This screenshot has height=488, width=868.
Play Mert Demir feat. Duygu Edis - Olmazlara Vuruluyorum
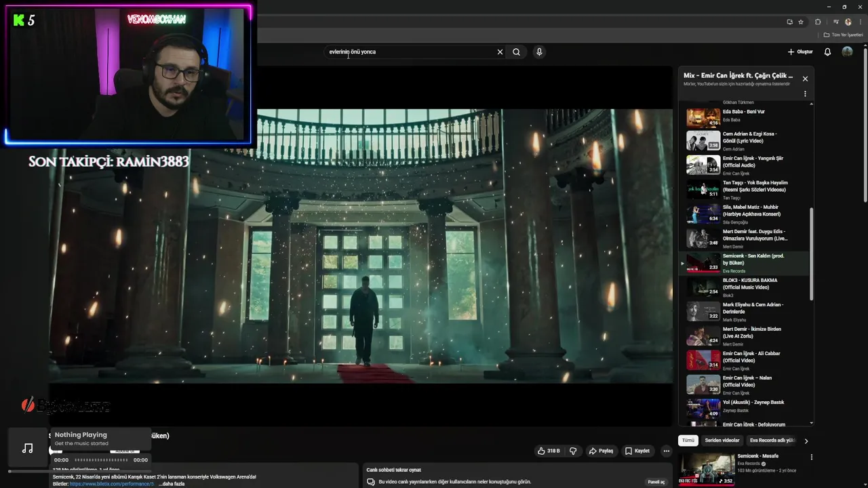745,238
